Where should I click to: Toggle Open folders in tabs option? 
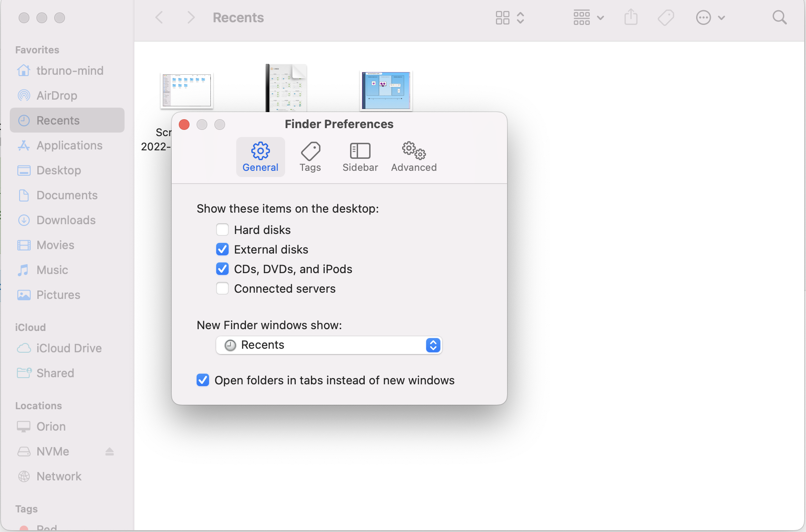(203, 380)
